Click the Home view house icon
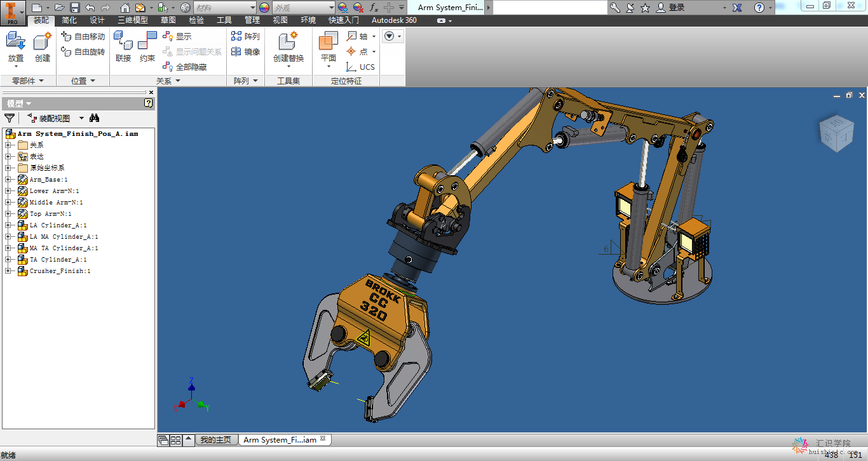868x461 pixels. (x=125, y=8)
